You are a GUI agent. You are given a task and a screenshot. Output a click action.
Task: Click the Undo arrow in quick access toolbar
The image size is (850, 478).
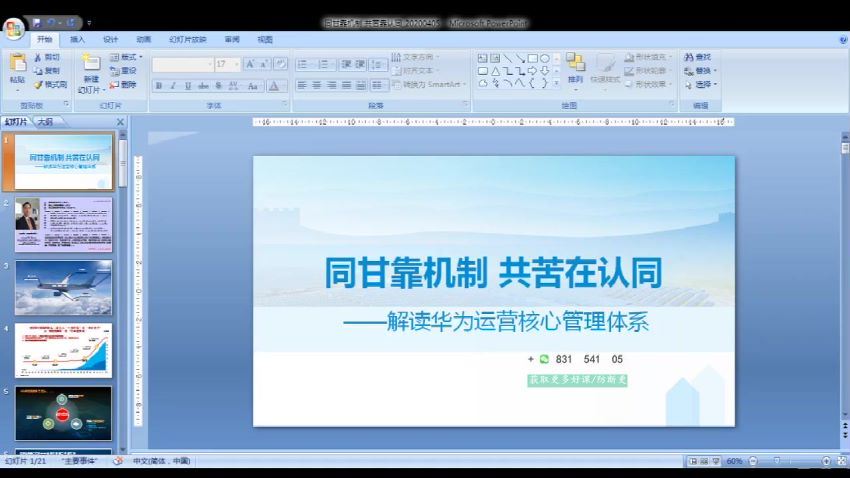(x=51, y=23)
